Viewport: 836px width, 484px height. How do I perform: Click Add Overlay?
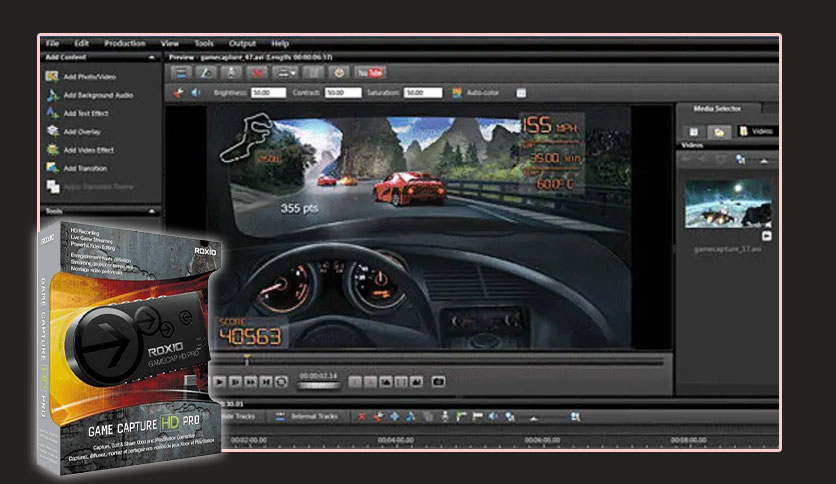pos(82,132)
